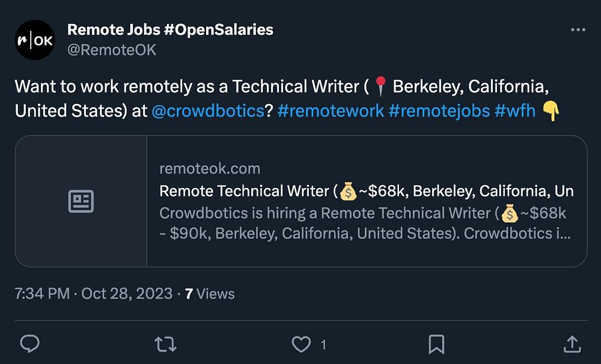
Task: Click the link card article placeholder icon
Action: point(81,201)
